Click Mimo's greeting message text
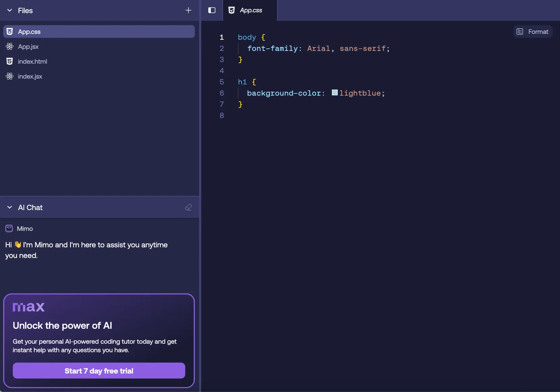Screen dimensions: 560x392 (x=86, y=250)
